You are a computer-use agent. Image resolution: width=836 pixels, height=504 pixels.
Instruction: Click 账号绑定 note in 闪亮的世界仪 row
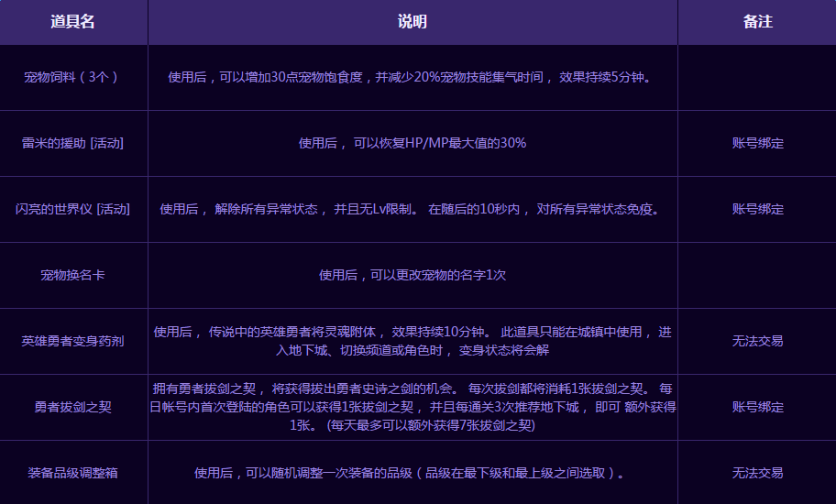tap(757, 209)
